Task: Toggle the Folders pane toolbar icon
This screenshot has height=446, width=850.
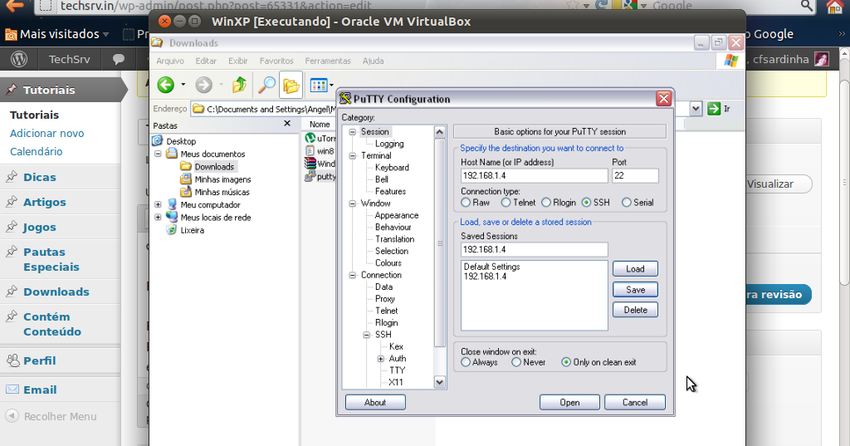Action: 291,85
